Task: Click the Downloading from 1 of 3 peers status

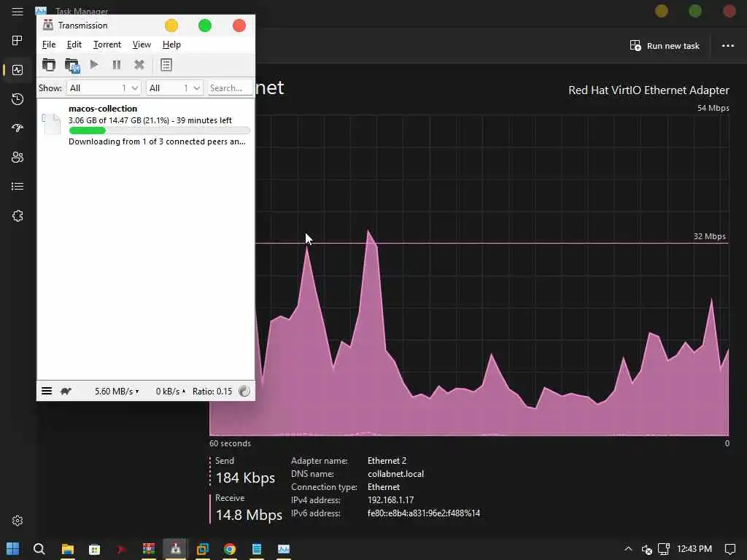Action: [x=158, y=141]
